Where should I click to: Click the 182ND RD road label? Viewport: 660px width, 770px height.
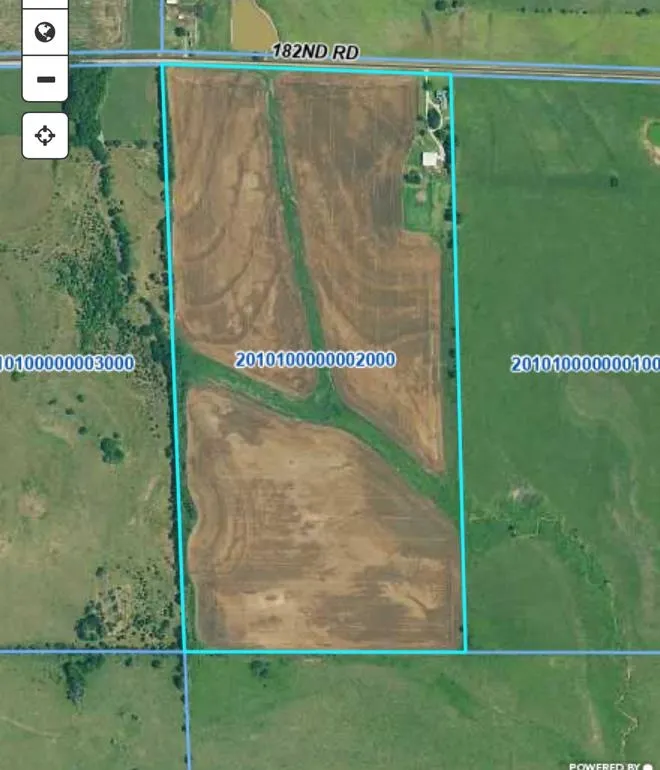(315, 50)
